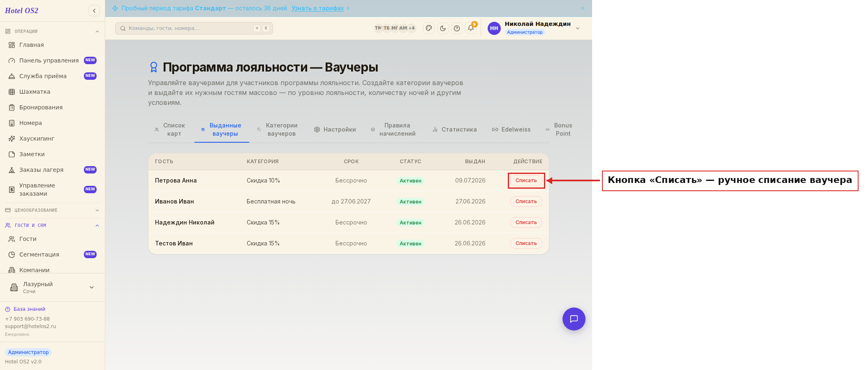Click the loyalty program ribbon icon by title

click(x=154, y=67)
